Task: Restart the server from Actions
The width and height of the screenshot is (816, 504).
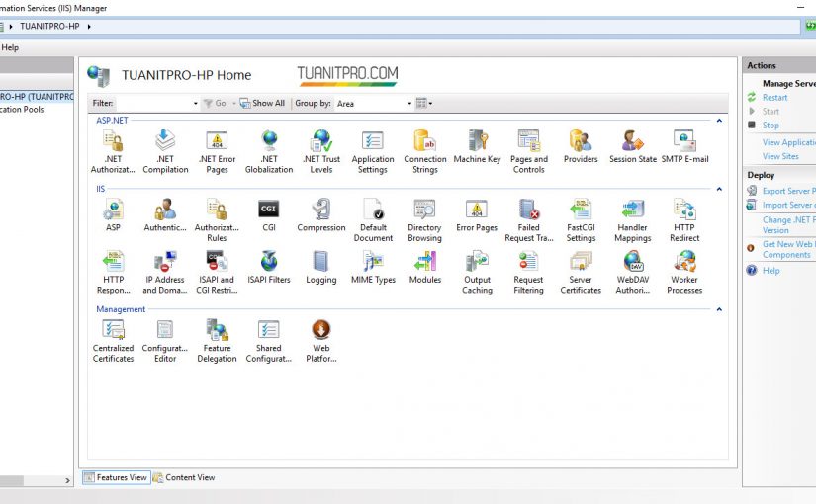Action: pos(774,97)
